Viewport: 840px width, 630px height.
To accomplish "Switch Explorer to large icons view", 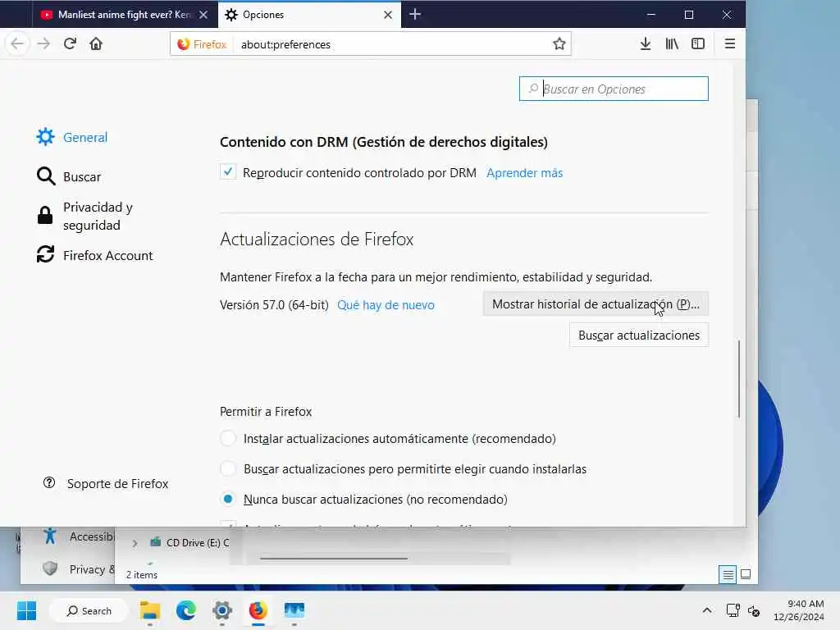I will coord(745,575).
